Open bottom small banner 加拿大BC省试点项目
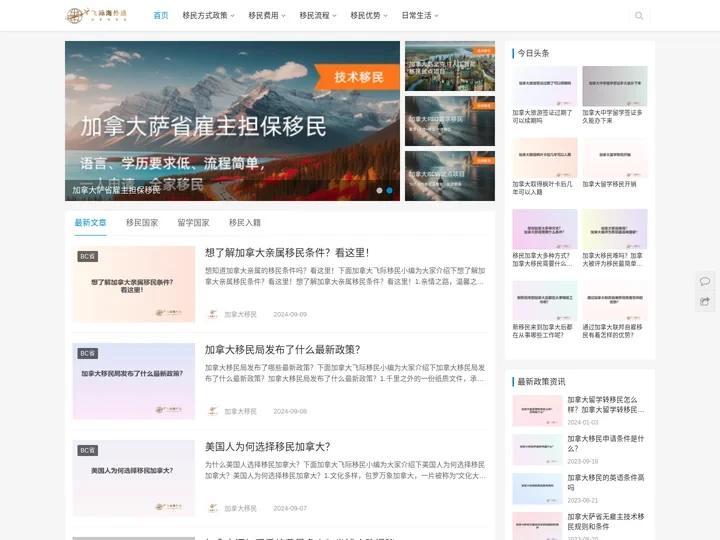 tap(450, 176)
